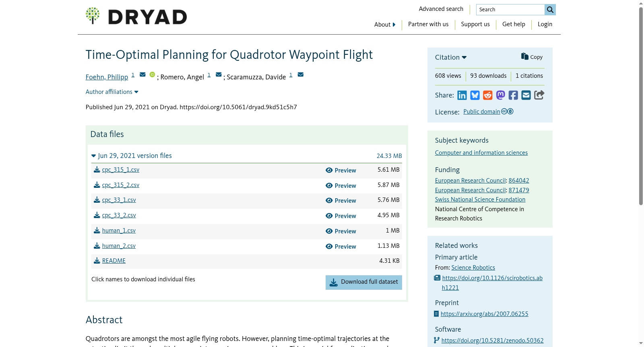Email Davide Scaramuzza via envelope icon

(301, 75)
